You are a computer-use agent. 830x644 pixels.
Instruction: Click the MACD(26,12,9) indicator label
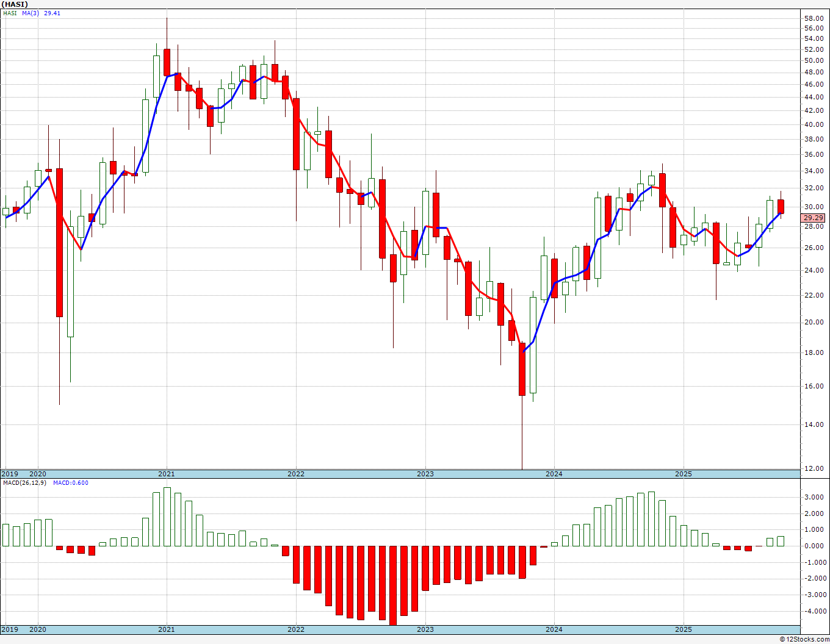[24, 483]
